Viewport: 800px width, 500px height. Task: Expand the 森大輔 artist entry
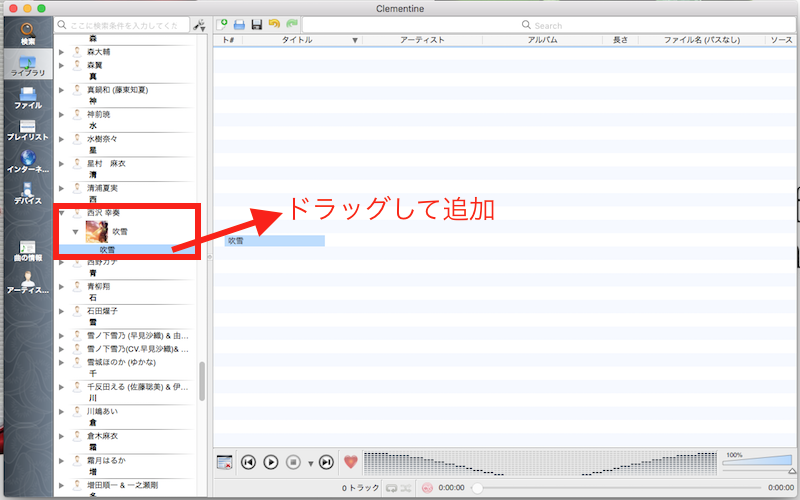click(x=62, y=51)
